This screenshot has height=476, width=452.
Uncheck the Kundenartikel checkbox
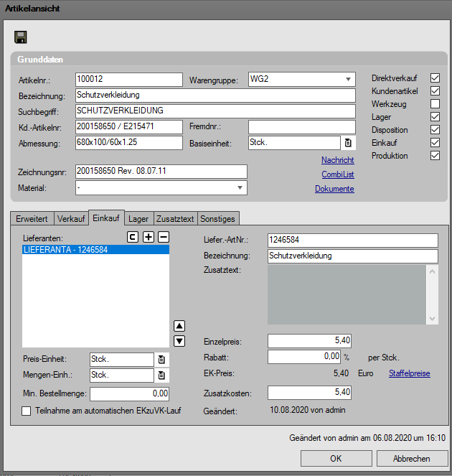pos(435,90)
